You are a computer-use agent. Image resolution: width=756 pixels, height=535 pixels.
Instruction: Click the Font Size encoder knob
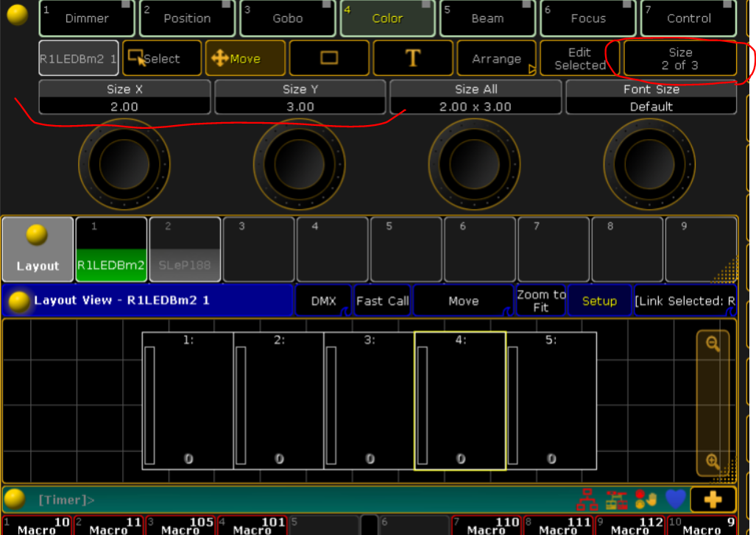pos(649,164)
